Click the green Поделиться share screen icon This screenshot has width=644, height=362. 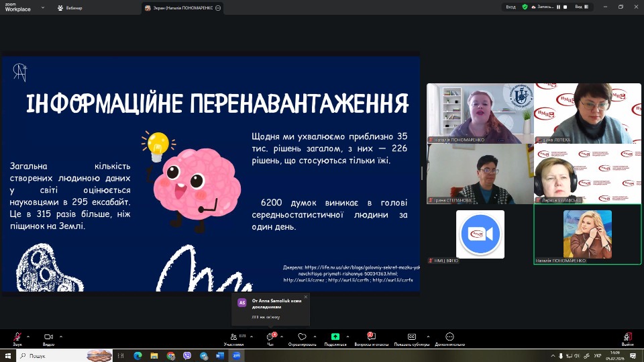[x=335, y=337]
